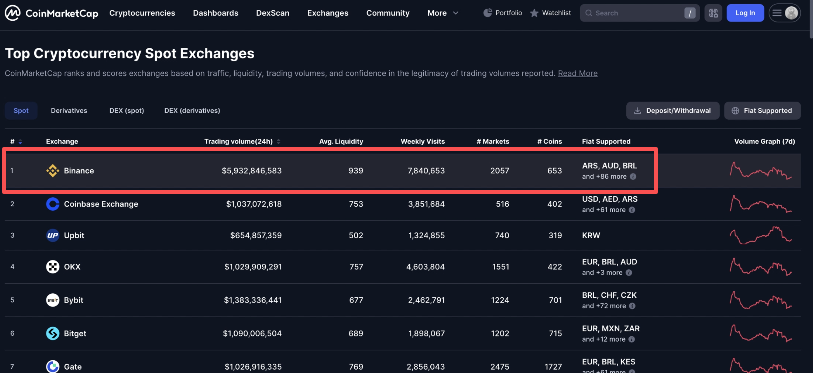This screenshot has height=373, width=813.
Task: Open Community menu
Action: coord(388,13)
